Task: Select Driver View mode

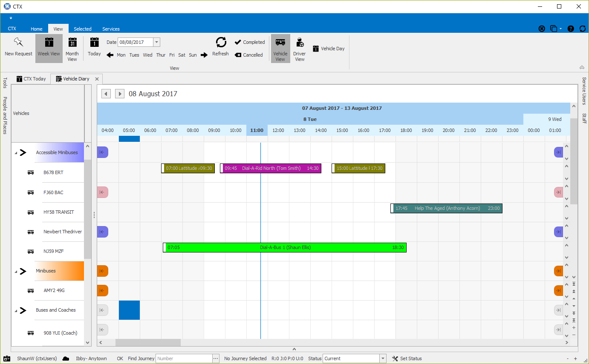Action: [x=300, y=49]
